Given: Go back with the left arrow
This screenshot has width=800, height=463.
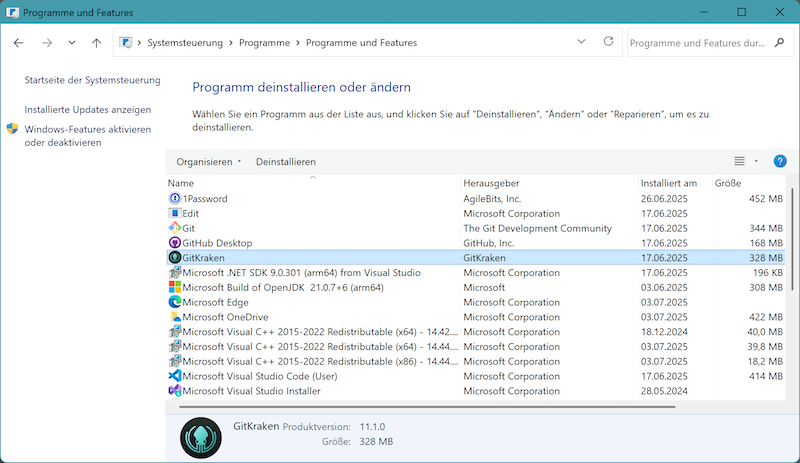Looking at the screenshot, I should [18, 43].
